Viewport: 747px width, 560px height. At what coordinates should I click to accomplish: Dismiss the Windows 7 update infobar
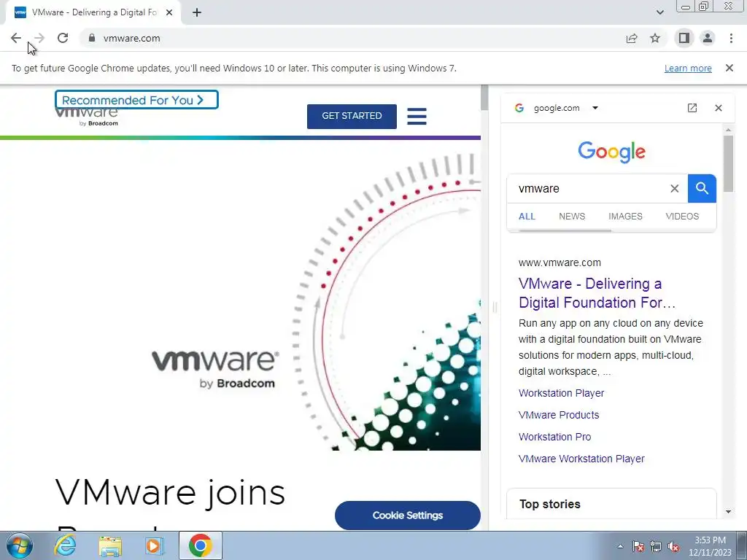pos(729,68)
